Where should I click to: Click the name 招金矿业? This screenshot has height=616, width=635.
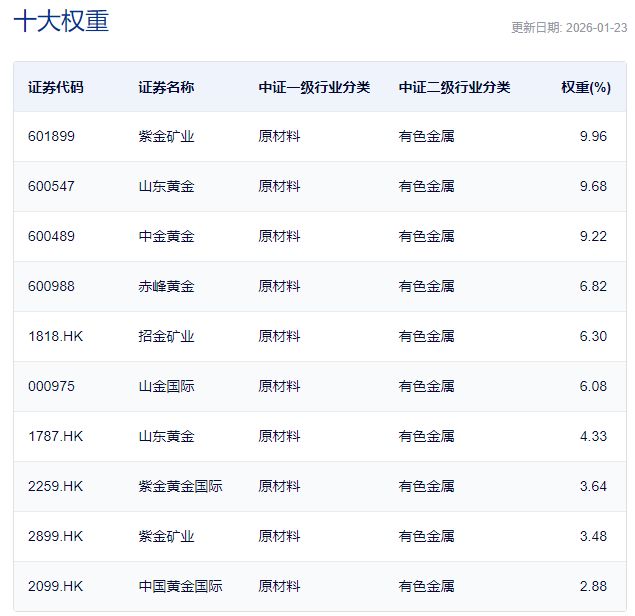click(x=166, y=336)
